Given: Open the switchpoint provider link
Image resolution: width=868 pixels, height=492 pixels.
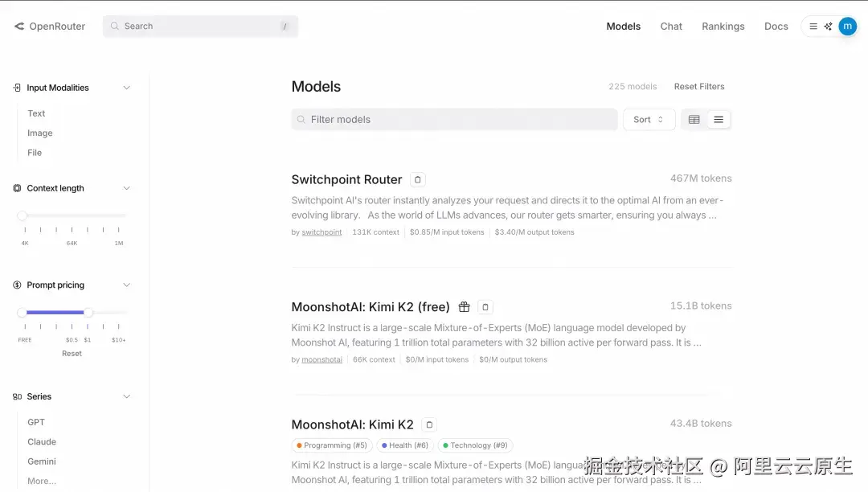Looking at the screenshot, I should pos(321,232).
